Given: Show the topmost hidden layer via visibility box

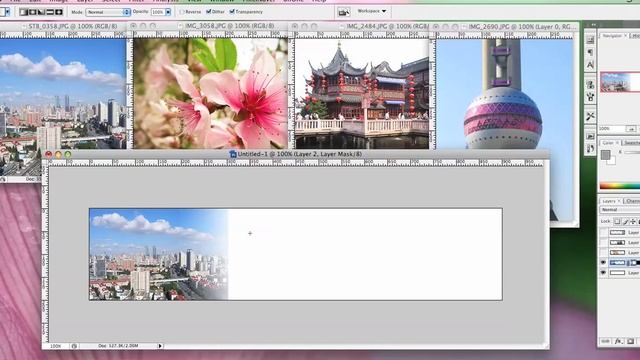Looking at the screenshot, I should tap(603, 232).
